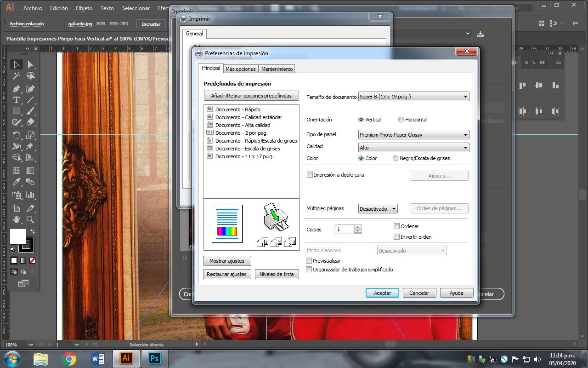Select the Eraser tool
The image size is (588, 368).
click(31, 122)
